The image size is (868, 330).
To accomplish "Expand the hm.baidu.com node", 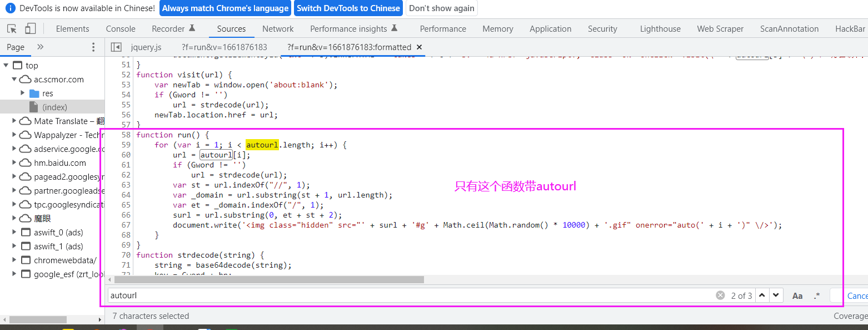I will 14,163.
